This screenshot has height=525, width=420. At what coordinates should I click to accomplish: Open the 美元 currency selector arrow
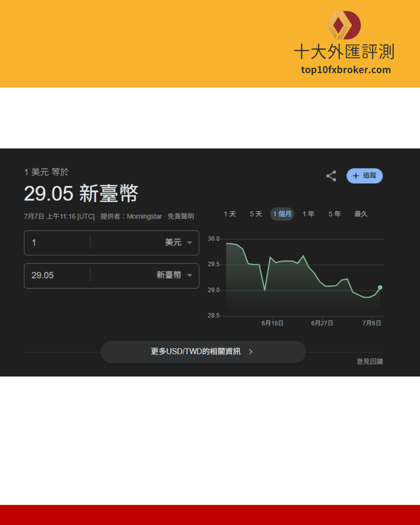pyautogui.click(x=190, y=243)
